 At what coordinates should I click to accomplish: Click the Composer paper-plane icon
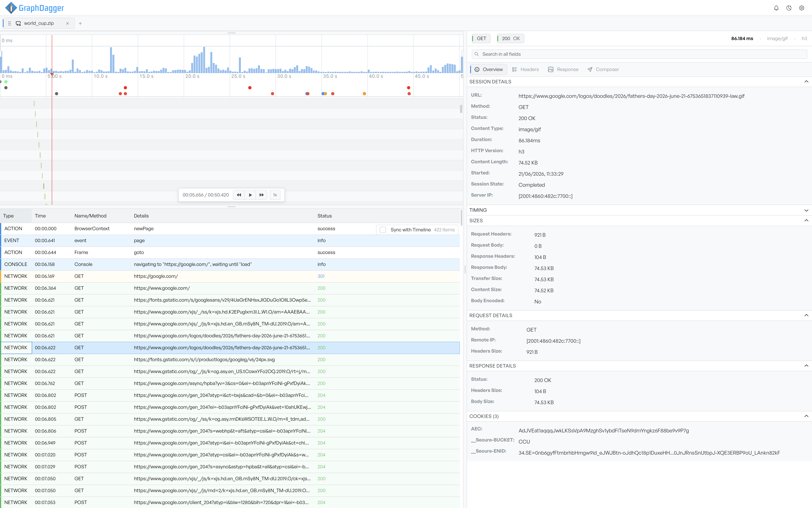click(590, 69)
